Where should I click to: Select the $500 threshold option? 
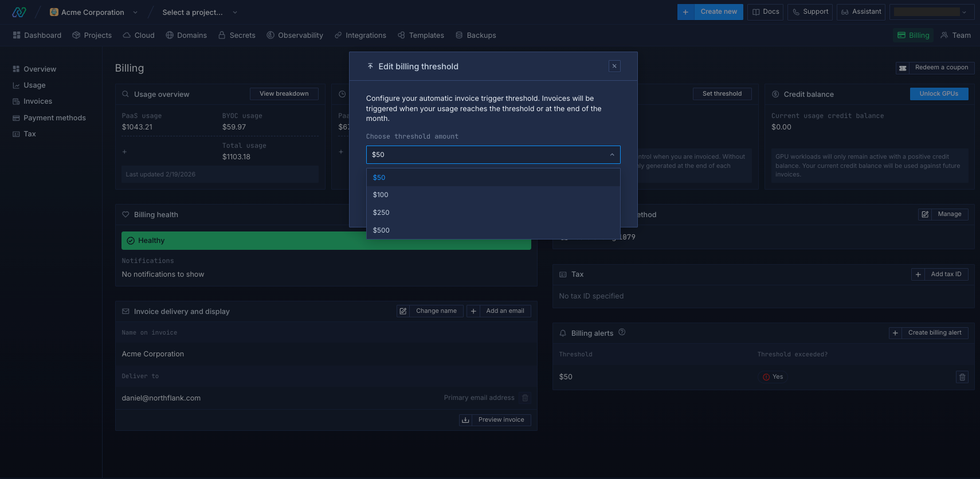click(x=381, y=230)
